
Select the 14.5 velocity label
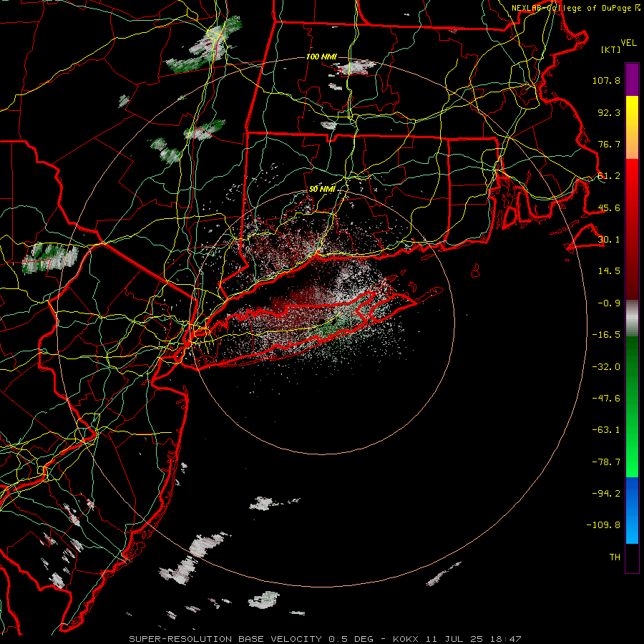pyautogui.click(x=609, y=271)
